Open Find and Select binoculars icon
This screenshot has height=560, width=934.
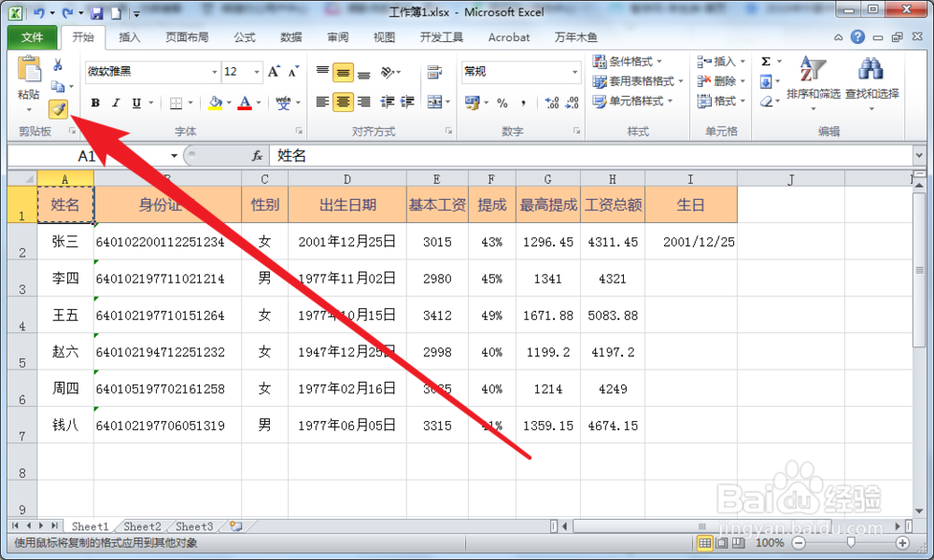[870, 68]
